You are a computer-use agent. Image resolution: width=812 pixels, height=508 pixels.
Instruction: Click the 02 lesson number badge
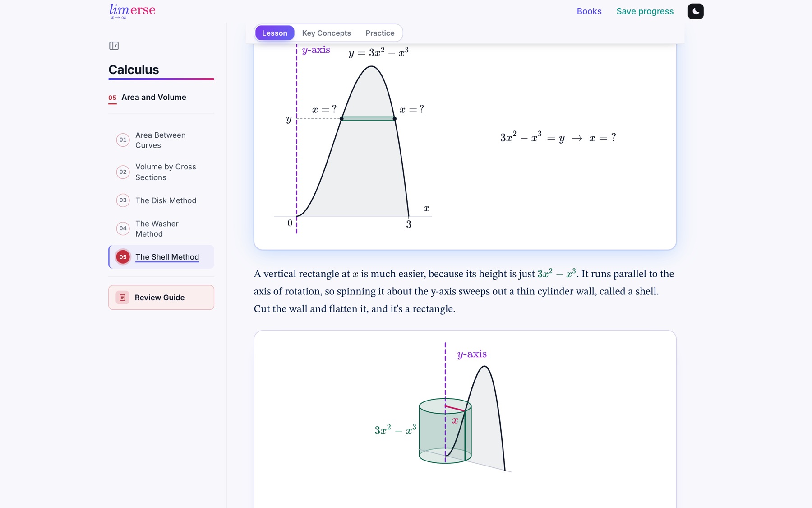pyautogui.click(x=123, y=172)
